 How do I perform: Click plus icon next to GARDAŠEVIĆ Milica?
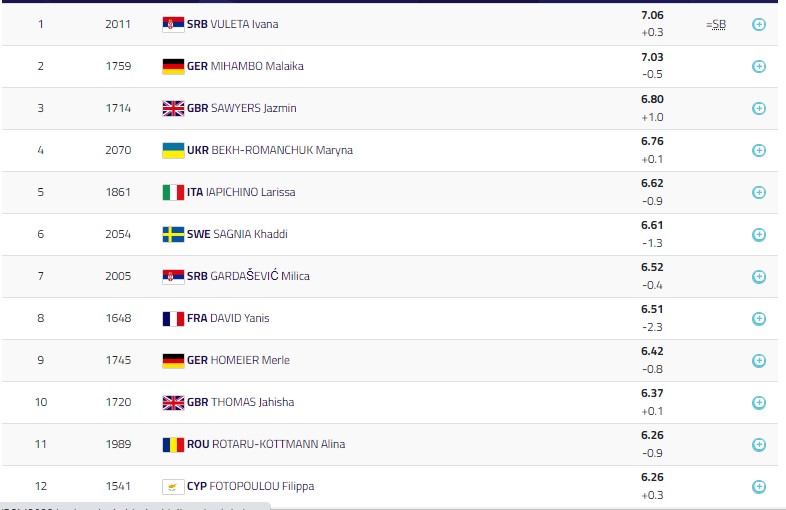(x=758, y=276)
